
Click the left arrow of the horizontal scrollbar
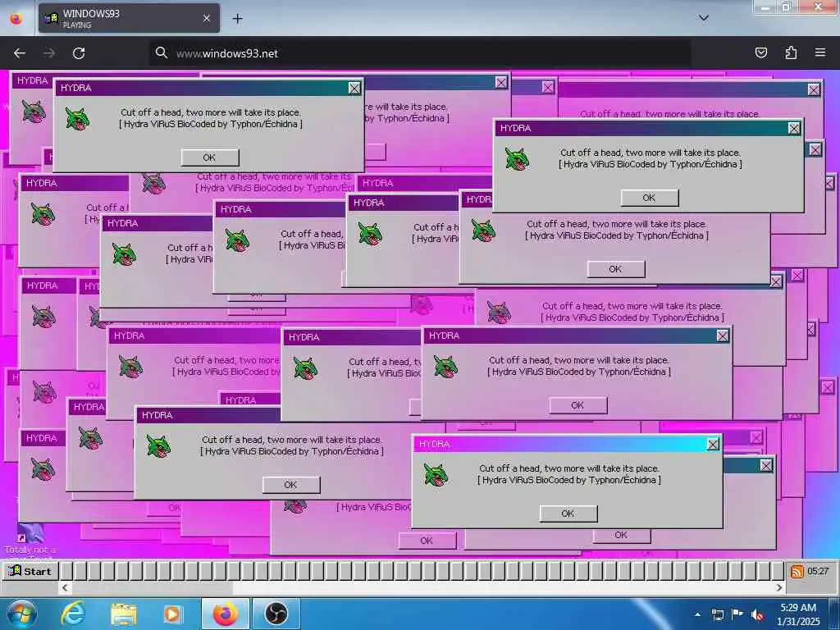pyautogui.click(x=65, y=587)
